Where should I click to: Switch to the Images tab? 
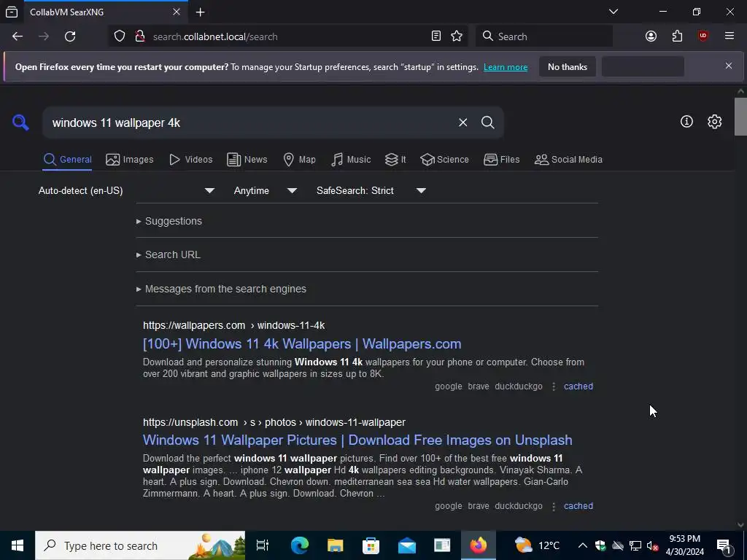coord(130,160)
